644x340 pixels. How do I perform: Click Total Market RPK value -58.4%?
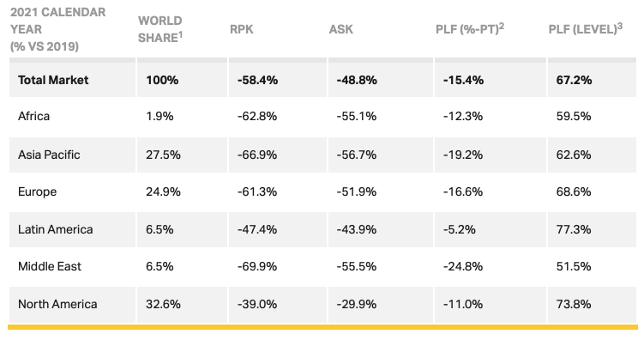[257, 80]
